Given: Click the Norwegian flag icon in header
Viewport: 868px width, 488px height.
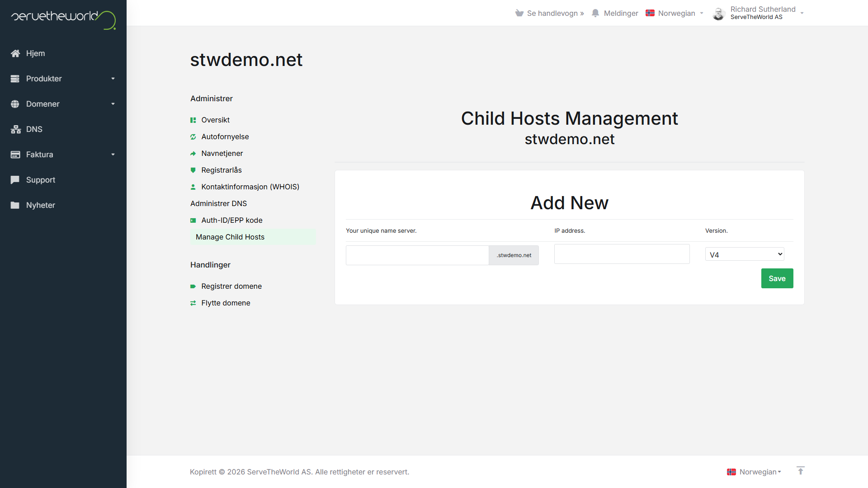Looking at the screenshot, I should (650, 13).
